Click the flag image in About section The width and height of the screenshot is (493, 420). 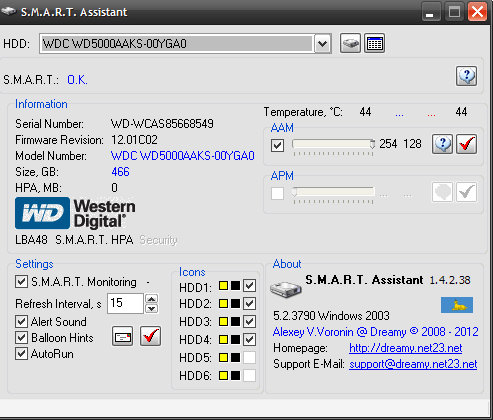tap(457, 305)
